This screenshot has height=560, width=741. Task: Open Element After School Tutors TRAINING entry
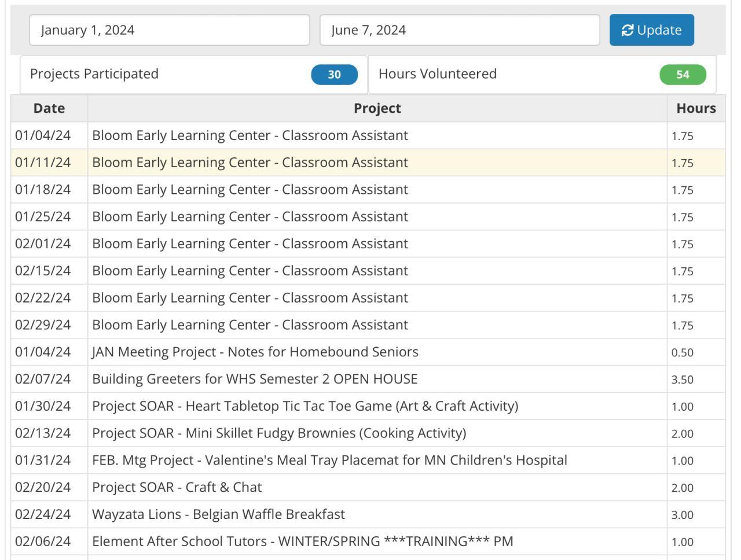[x=303, y=541]
